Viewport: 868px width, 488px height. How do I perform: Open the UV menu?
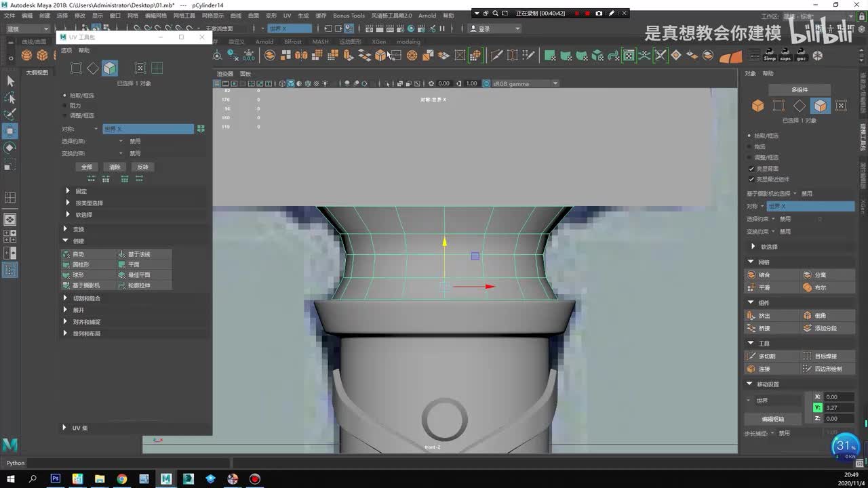(x=287, y=15)
